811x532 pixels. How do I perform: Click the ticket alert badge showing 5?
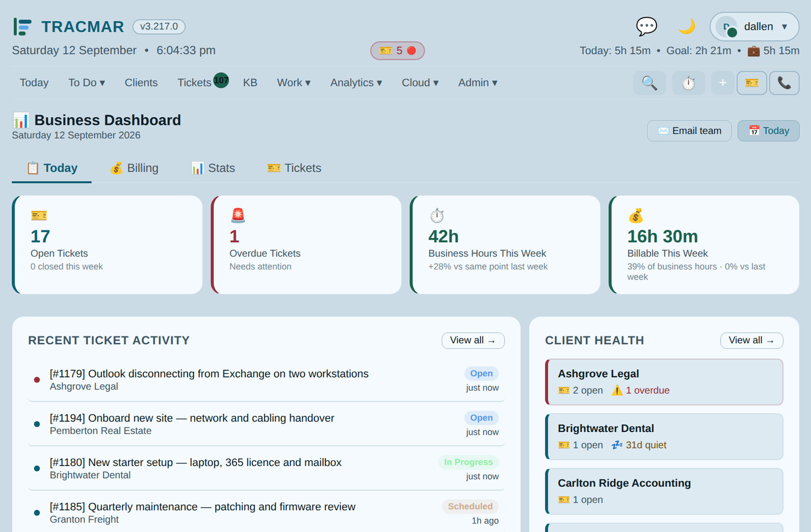(x=397, y=51)
